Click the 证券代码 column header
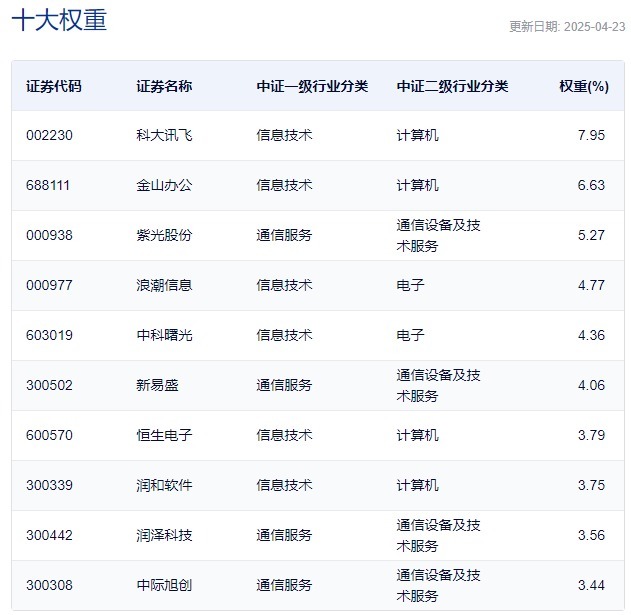Viewport: 631px width, 615px height. tap(54, 86)
